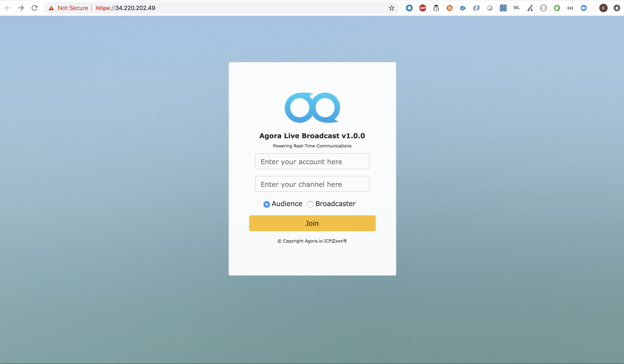Click the Agora logo image

tap(312, 108)
